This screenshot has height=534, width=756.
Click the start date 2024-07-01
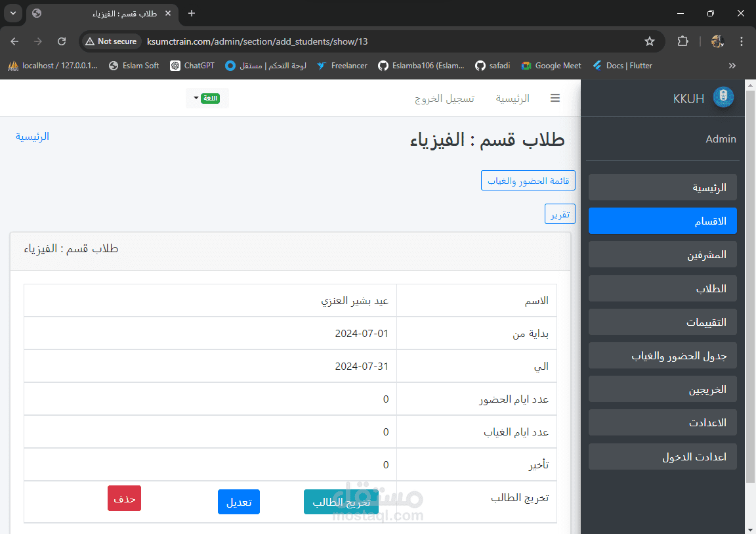tap(362, 333)
